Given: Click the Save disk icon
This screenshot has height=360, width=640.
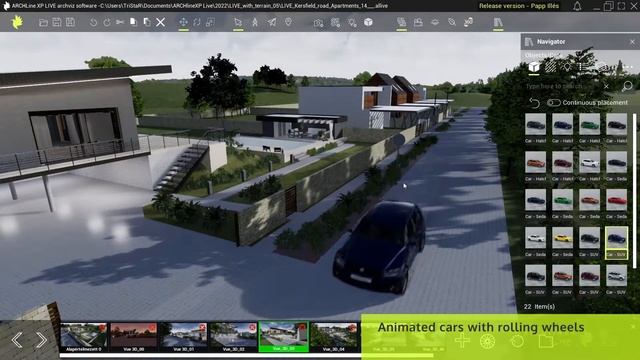Looking at the screenshot, I should (57, 22).
